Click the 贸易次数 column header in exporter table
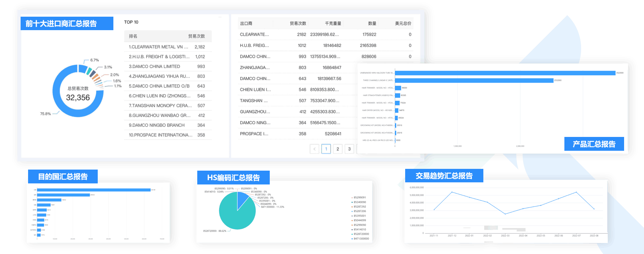The width and height of the screenshot is (644, 254). [298, 23]
